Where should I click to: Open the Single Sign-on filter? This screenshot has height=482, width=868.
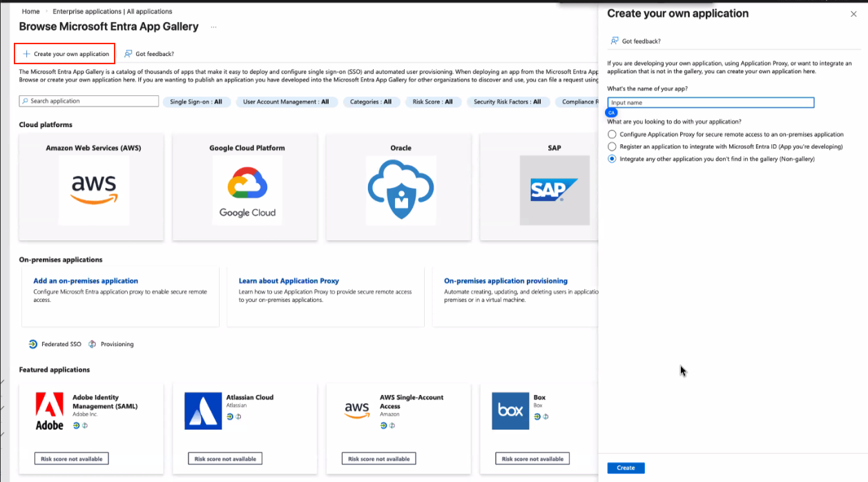(x=196, y=102)
